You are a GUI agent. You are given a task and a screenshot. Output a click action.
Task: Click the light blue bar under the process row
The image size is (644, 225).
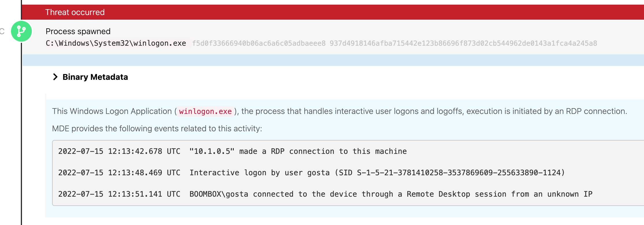333,60
